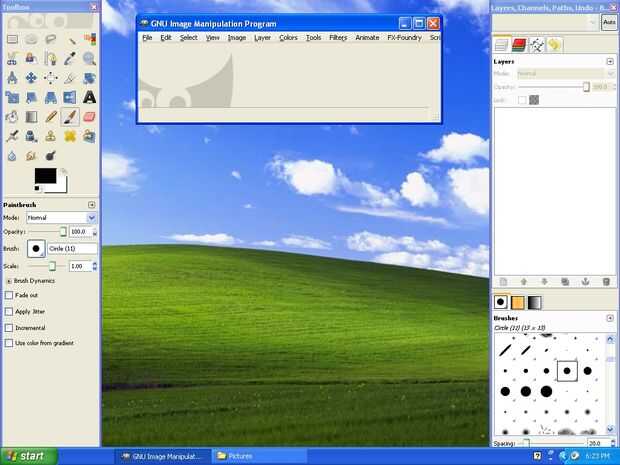
Task: Open the Colors menu
Action: (288, 38)
